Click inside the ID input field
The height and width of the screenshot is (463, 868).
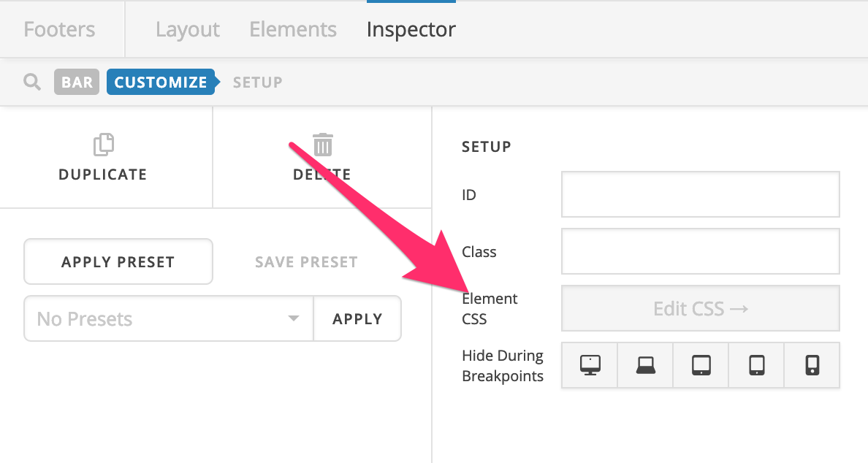pos(701,194)
